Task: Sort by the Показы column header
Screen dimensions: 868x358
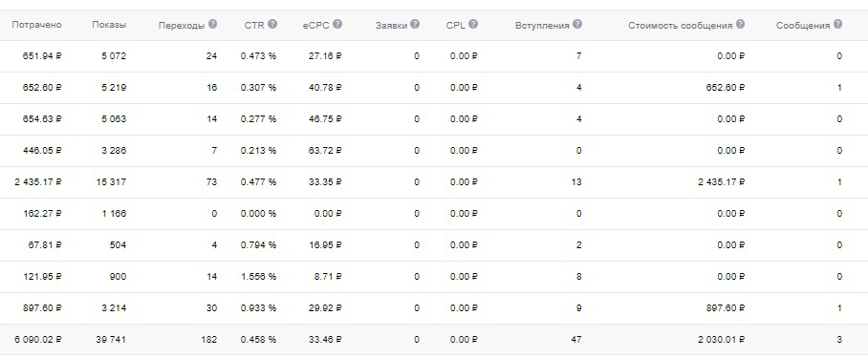Action: [x=109, y=25]
